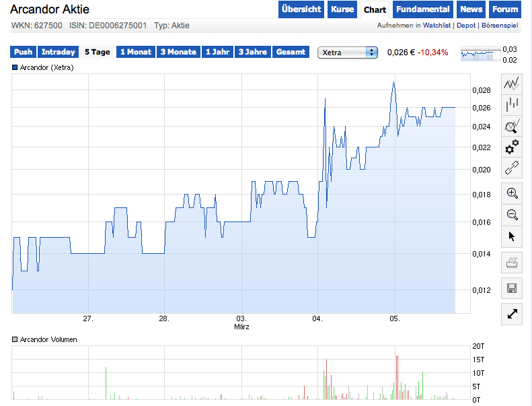
Task: Switch to the Fundamental tab
Action: point(423,9)
